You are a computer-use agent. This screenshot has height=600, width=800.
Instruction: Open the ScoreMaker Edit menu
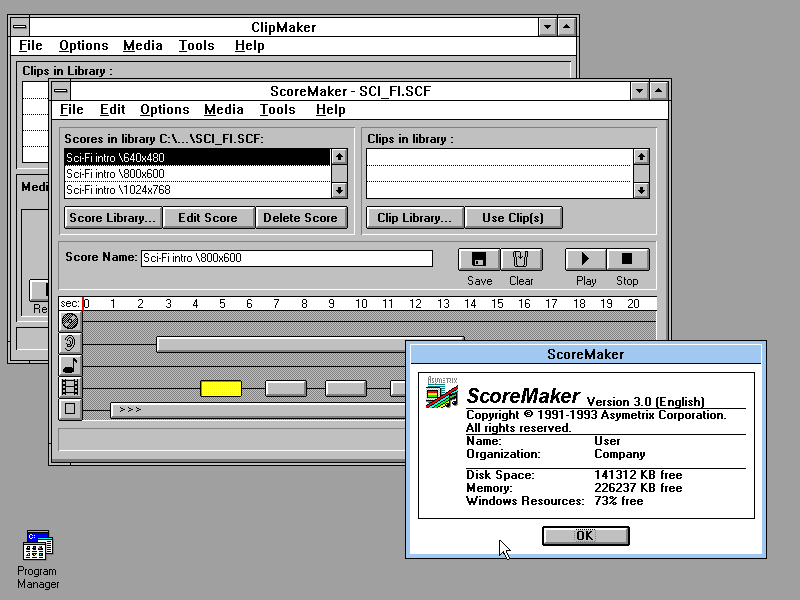[x=112, y=110]
